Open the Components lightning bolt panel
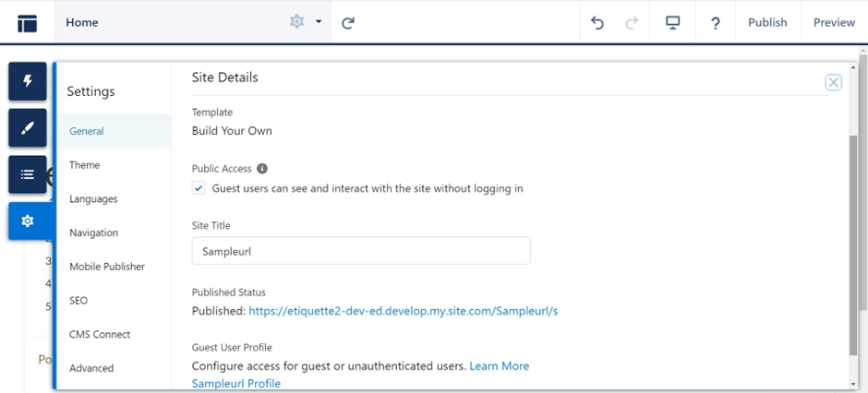The width and height of the screenshot is (868, 393). point(28,81)
